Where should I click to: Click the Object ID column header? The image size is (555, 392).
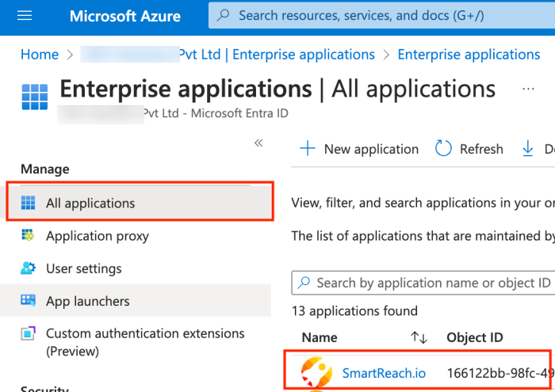click(475, 337)
